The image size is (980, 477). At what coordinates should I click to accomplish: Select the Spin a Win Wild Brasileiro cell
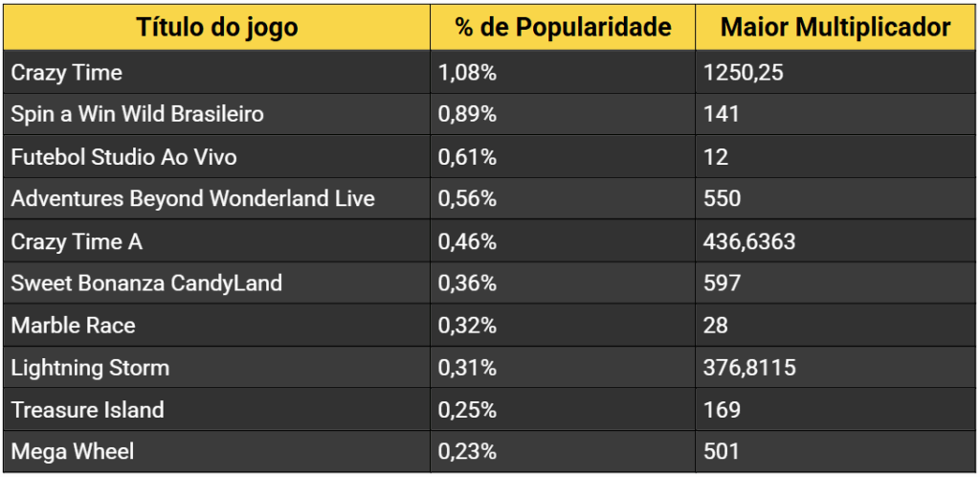[137, 115]
